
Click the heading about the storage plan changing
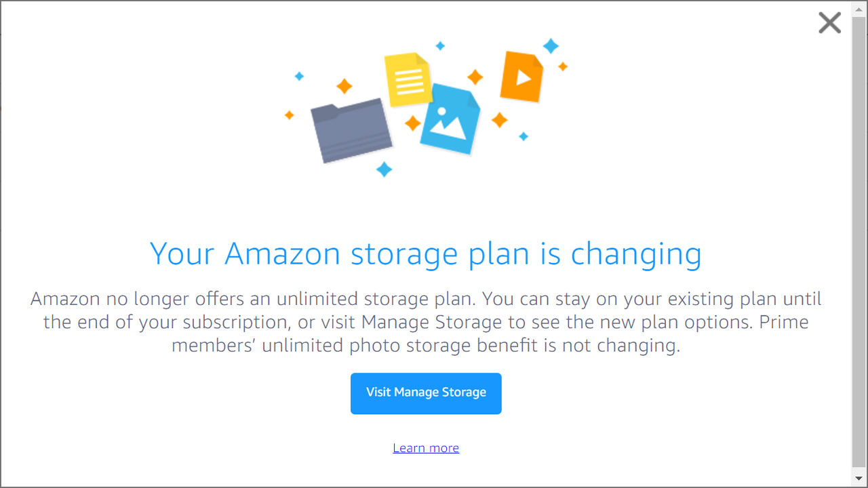tap(426, 253)
